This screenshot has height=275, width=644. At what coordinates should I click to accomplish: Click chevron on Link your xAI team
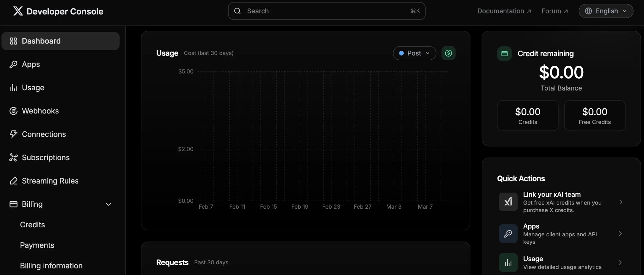[621, 202]
